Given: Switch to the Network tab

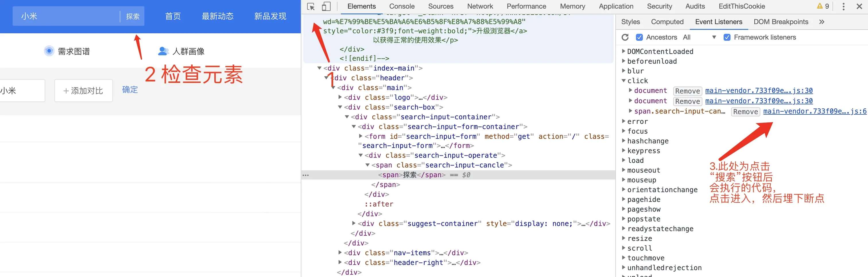Looking at the screenshot, I should coord(480,6).
